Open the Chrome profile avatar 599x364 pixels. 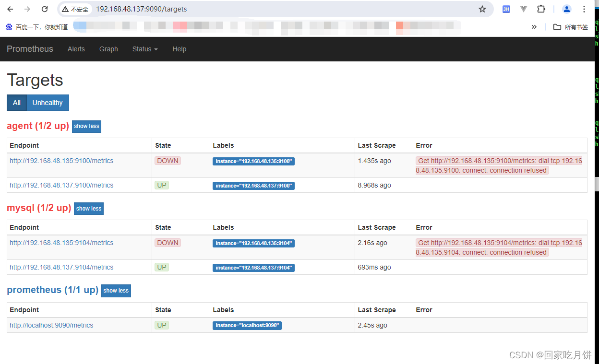pyautogui.click(x=567, y=9)
